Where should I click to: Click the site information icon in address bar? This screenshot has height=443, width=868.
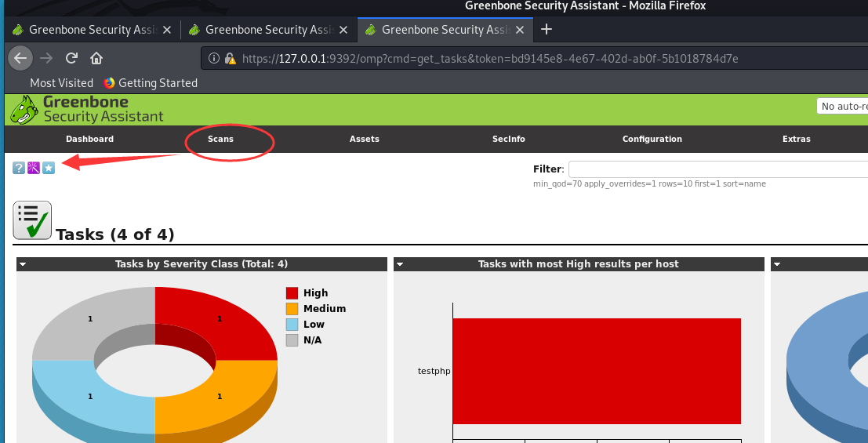[213, 58]
